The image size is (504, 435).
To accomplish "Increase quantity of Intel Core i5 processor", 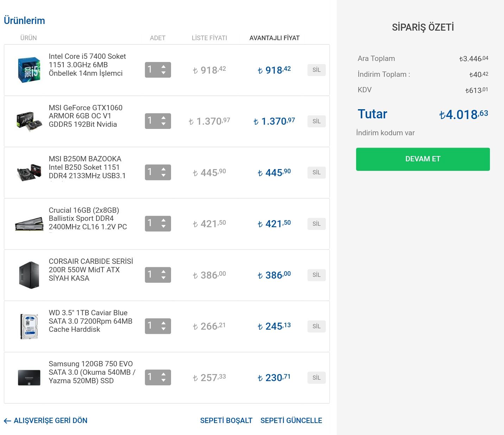I will (163, 66).
